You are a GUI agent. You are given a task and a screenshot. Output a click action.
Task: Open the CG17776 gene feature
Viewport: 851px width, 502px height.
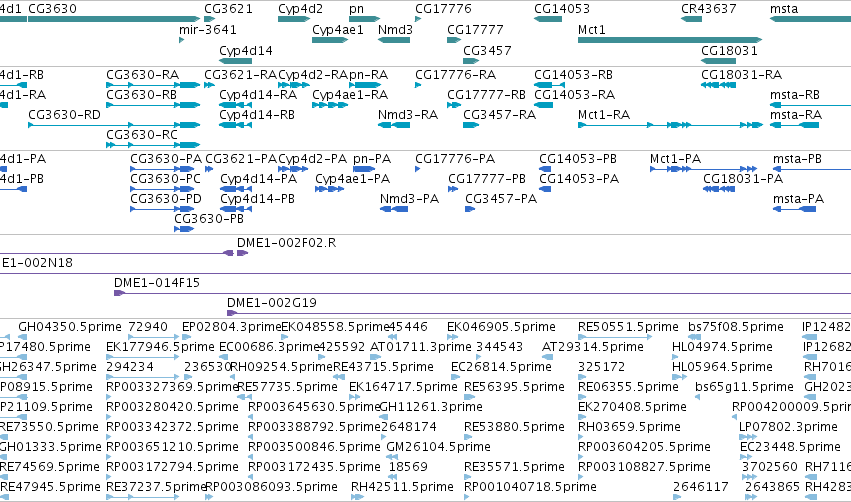point(418,19)
